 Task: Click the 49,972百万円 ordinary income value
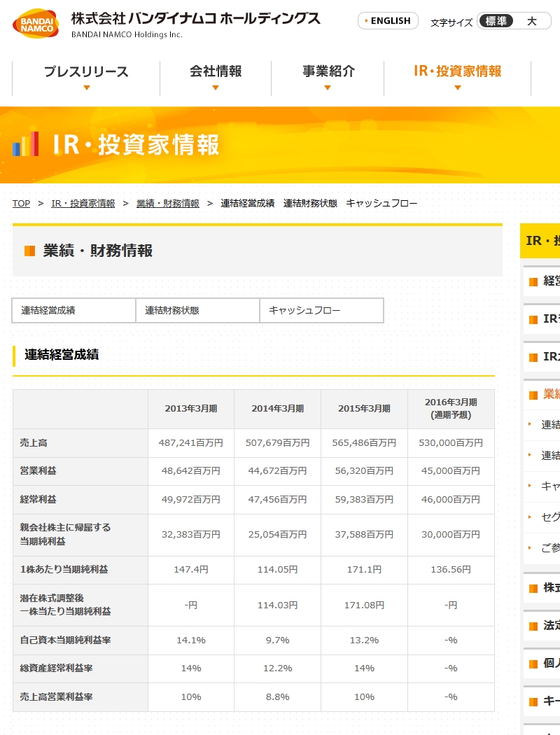[191, 500]
